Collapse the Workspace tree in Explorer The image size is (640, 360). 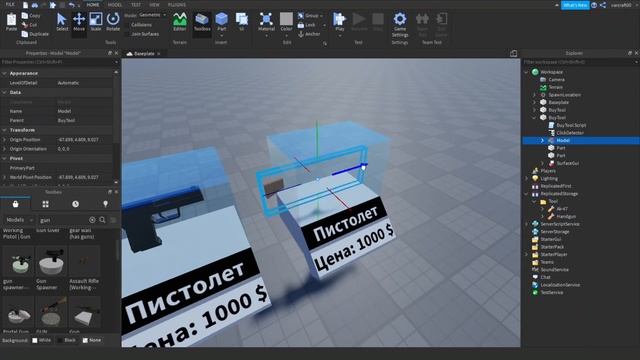[526, 72]
